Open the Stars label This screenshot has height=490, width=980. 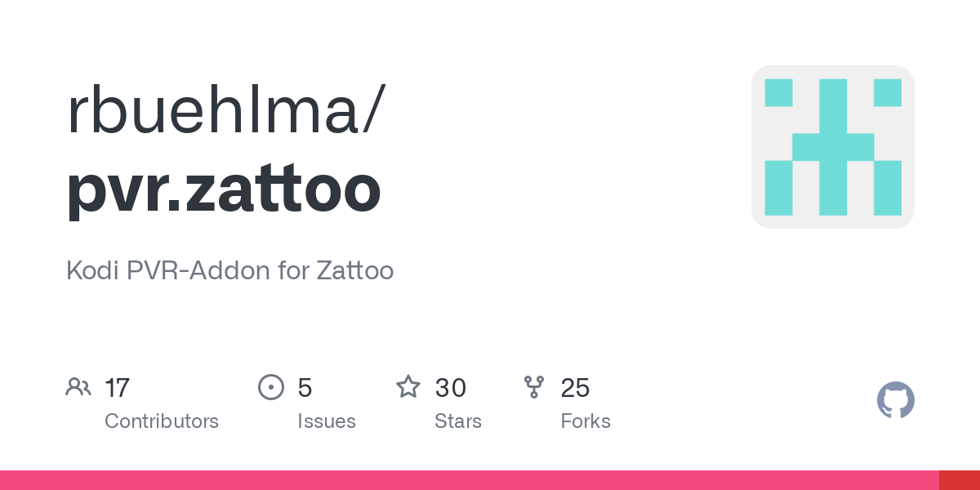458,421
